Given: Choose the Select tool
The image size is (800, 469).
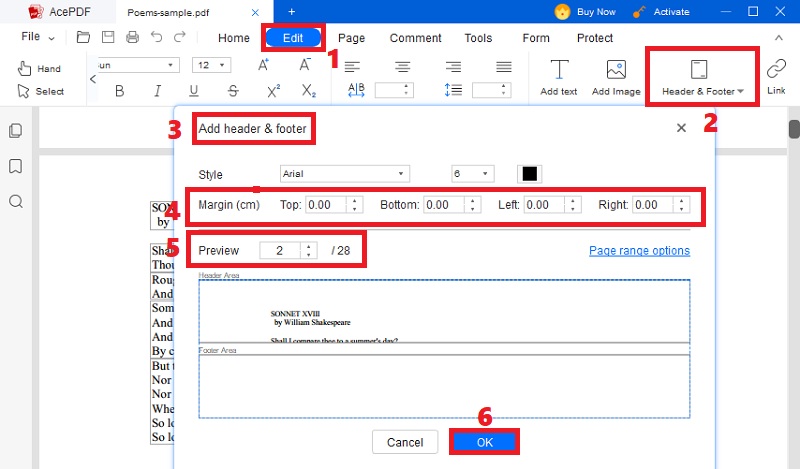Looking at the screenshot, I should click(x=40, y=91).
